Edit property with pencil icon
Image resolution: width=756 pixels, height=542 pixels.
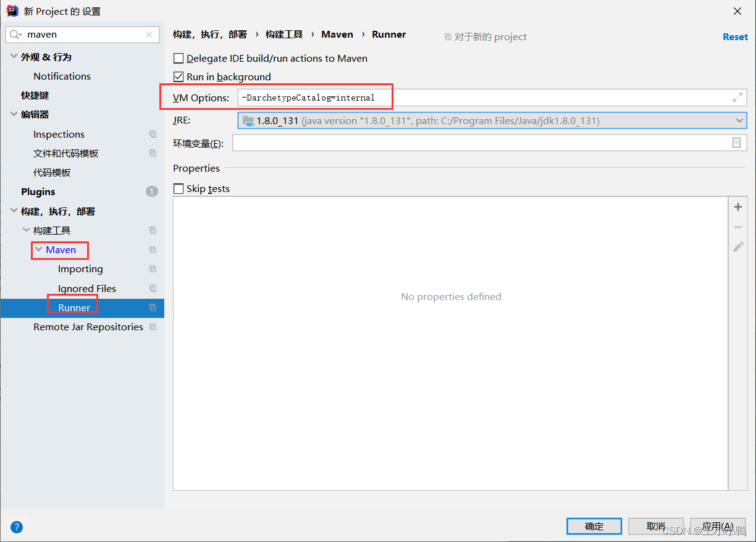[738, 247]
